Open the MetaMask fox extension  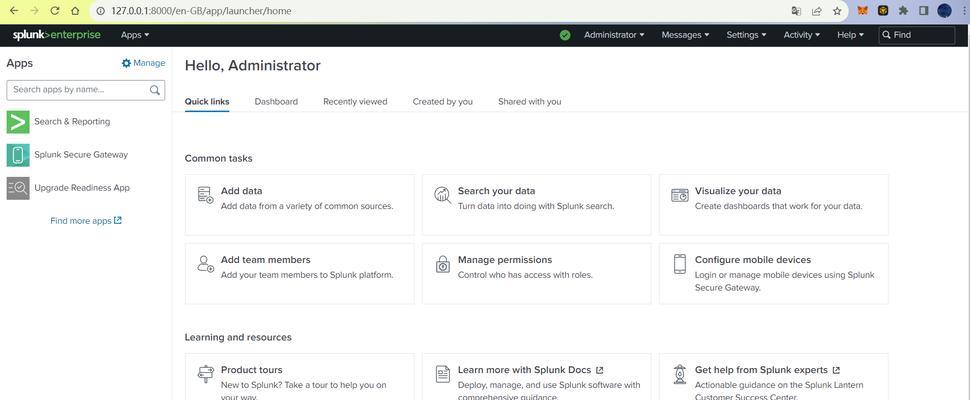click(x=862, y=11)
